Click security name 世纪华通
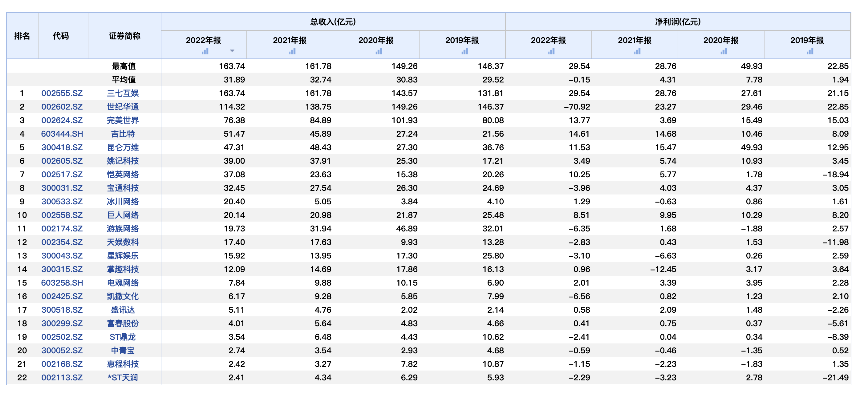The width and height of the screenshot is (868, 397). click(x=123, y=107)
